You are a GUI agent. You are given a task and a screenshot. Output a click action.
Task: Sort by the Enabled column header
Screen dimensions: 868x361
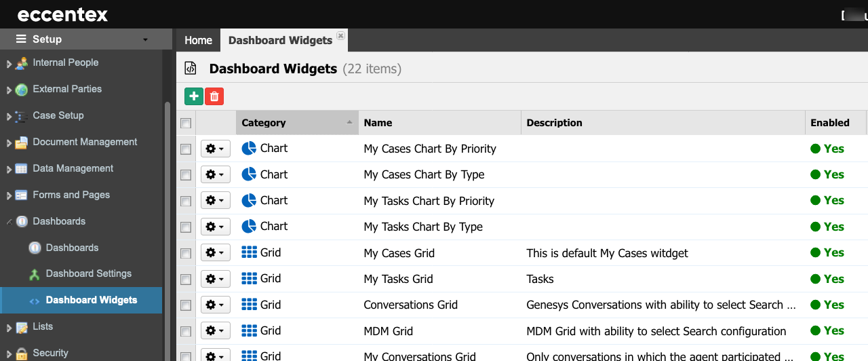point(835,123)
